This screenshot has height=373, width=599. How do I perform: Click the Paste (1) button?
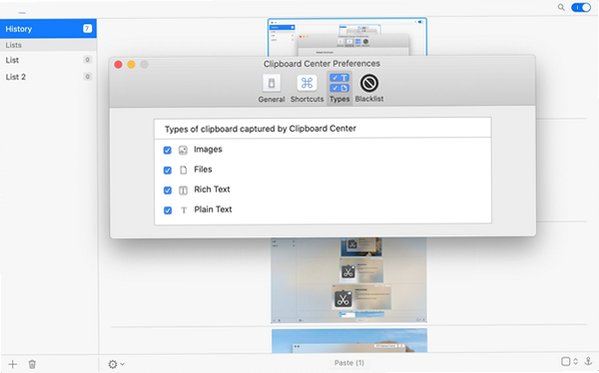[x=349, y=363]
